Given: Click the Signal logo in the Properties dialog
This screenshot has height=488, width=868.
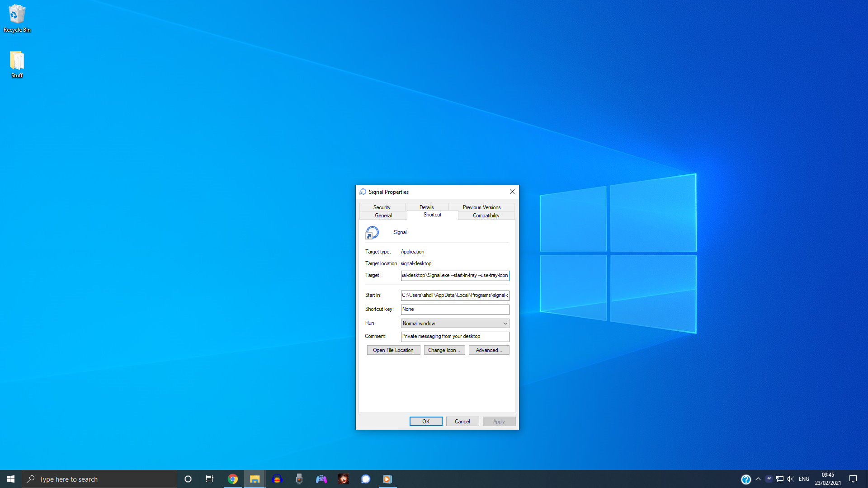Looking at the screenshot, I should point(372,233).
